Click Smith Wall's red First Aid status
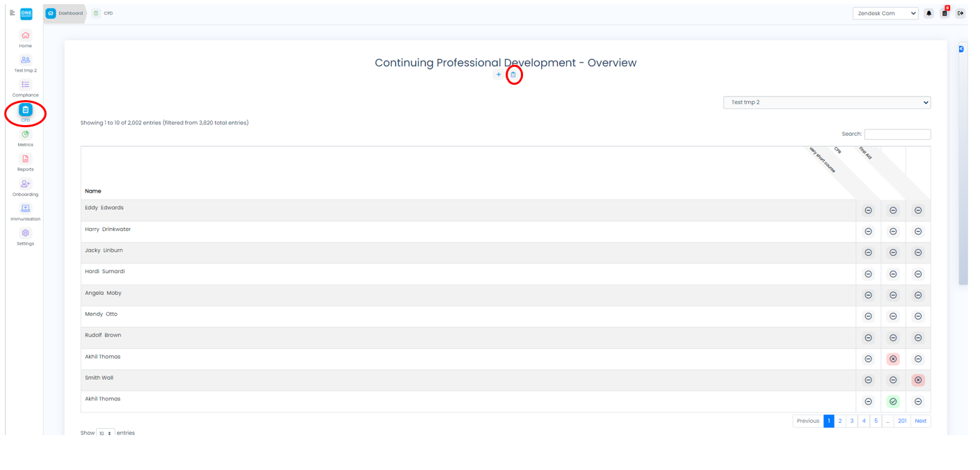This screenshot has width=980, height=470. 918,380
